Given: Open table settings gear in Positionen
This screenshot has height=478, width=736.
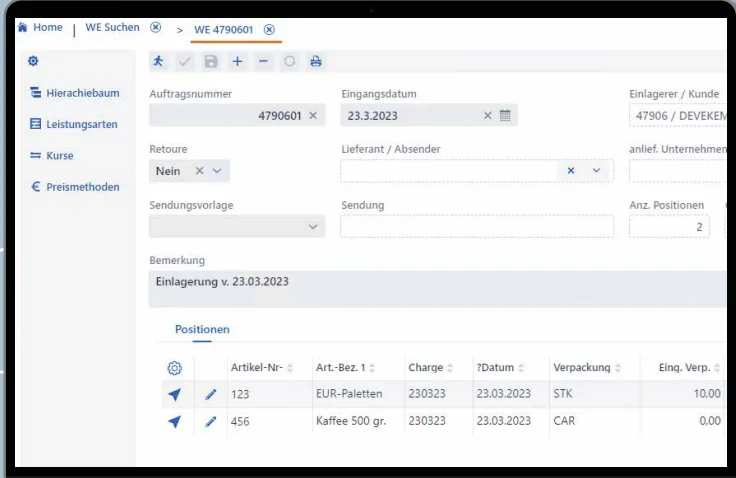Looking at the screenshot, I should point(175,368).
